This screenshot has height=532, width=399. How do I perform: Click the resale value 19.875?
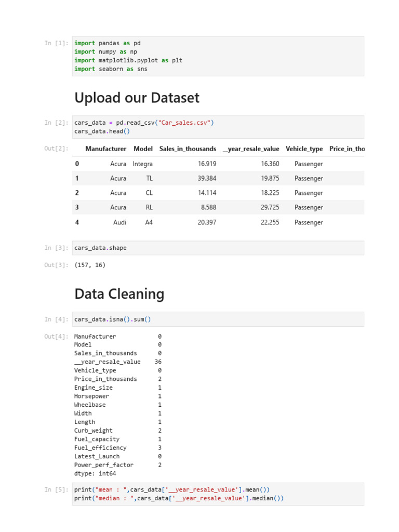pyautogui.click(x=270, y=178)
